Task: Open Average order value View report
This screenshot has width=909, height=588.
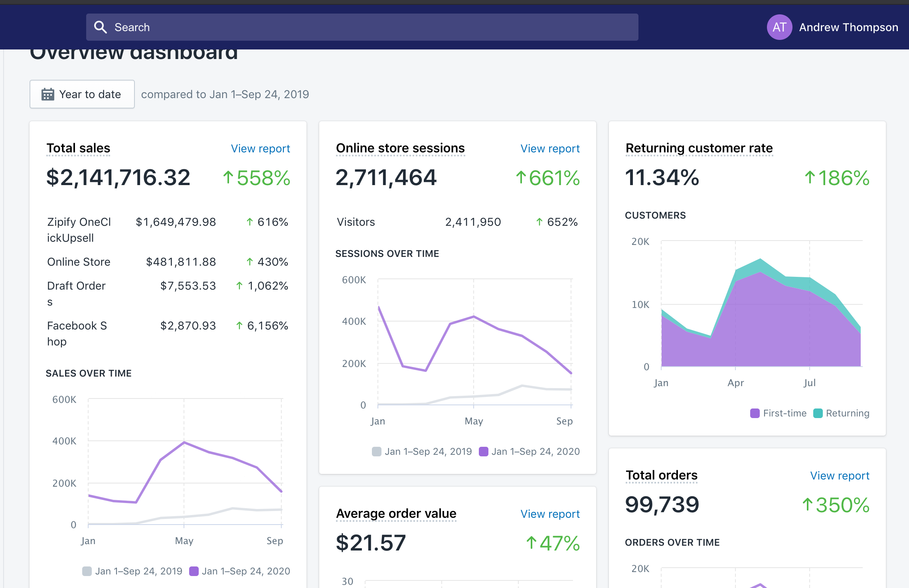Action: click(550, 514)
